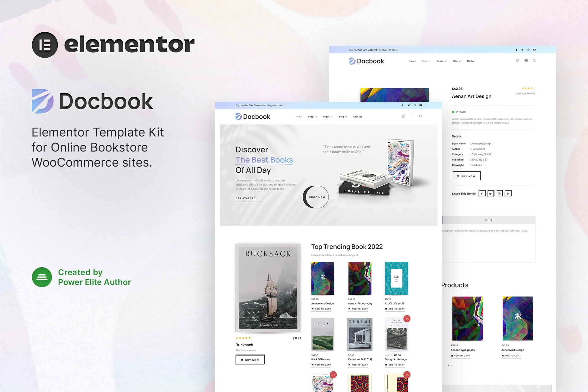
Task: Expand the Blog dropdown in navbar
Action: click(343, 116)
